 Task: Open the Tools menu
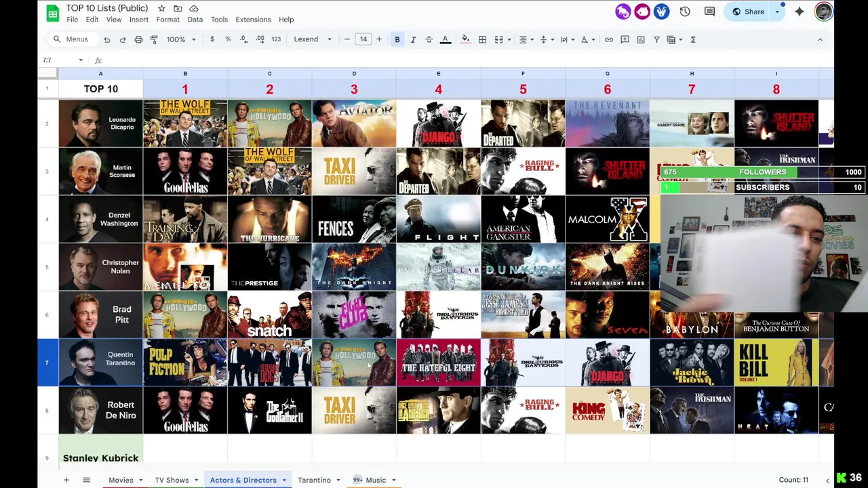coord(219,20)
